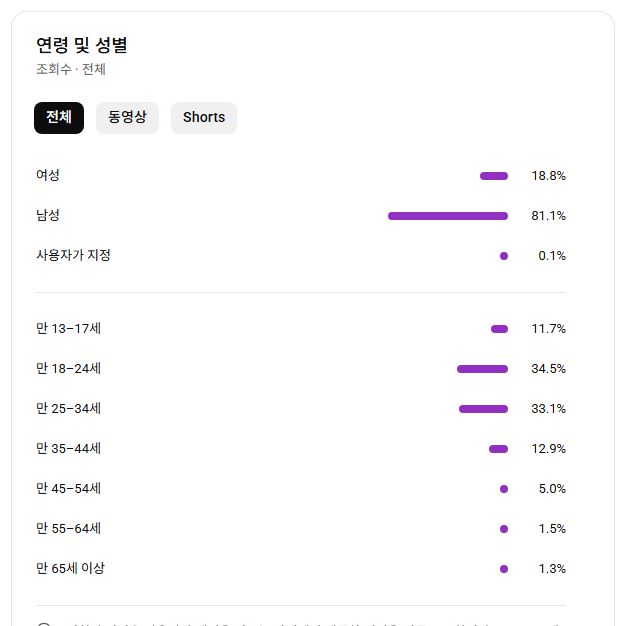The image size is (624, 626).
Task: Click the 18.8% value for 여성
Action: pyautogui.click(x=548, y=176)
